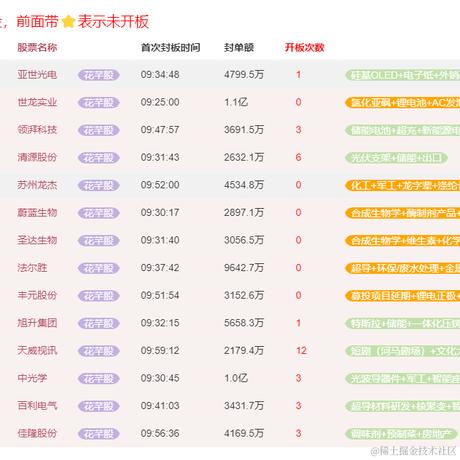The image size is (460, 460).
Task: Click orange concept tag in 丰元股份 row
Action: pyautogui.click(x=403, y=296)
